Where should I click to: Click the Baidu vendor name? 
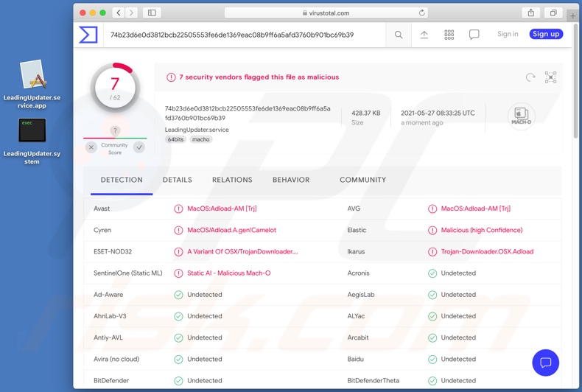(x=356, y=360)
